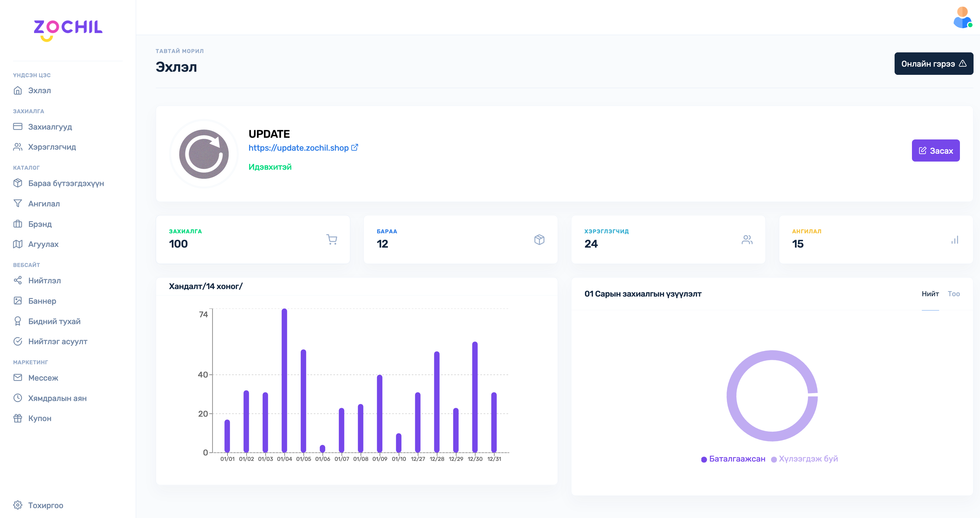Screen dimensions: 980x518
Task: Click the shop profile logo thumbnail
Action: click(204, 154)
